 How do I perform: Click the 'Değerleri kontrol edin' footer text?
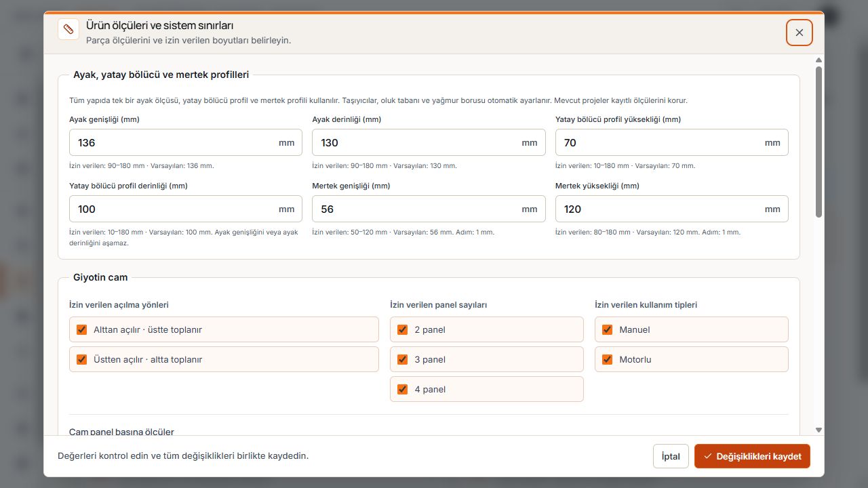(183, 456)
